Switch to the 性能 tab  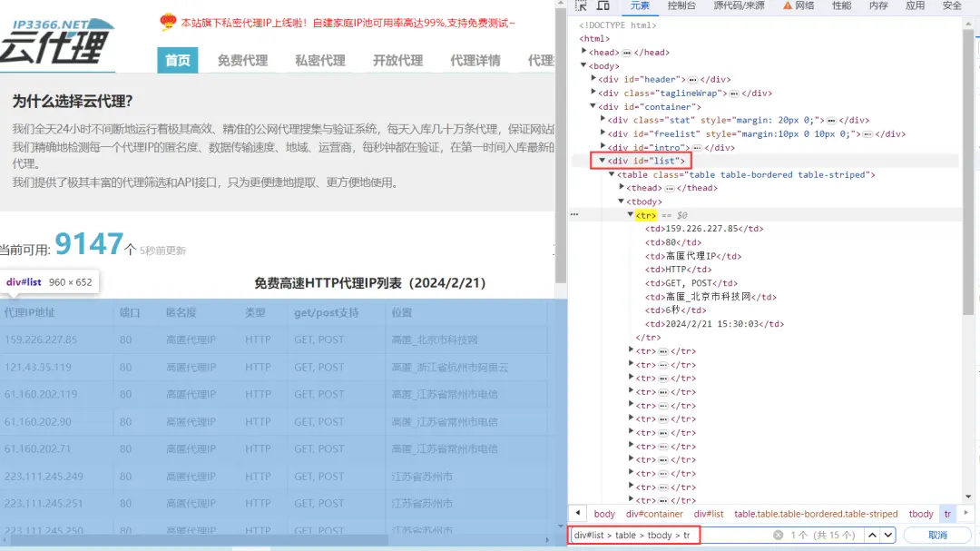[x=841, y=6]
